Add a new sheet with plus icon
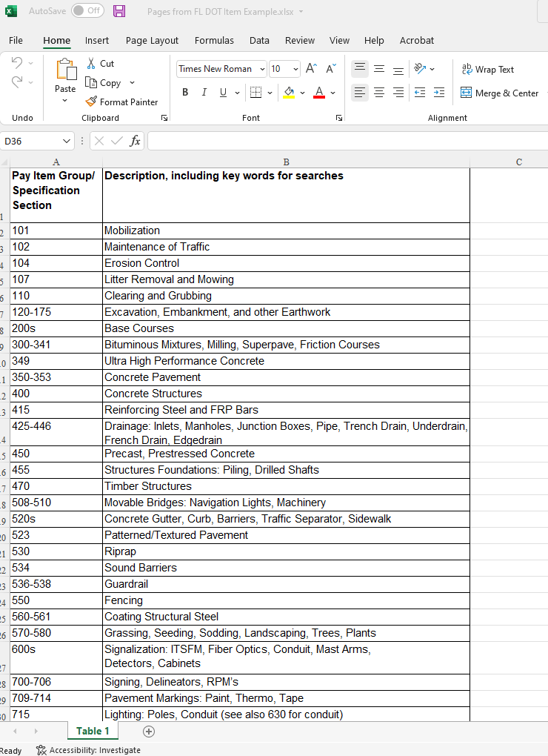The height and width of the screenshot is (756, 548). (x=149, y=732)
